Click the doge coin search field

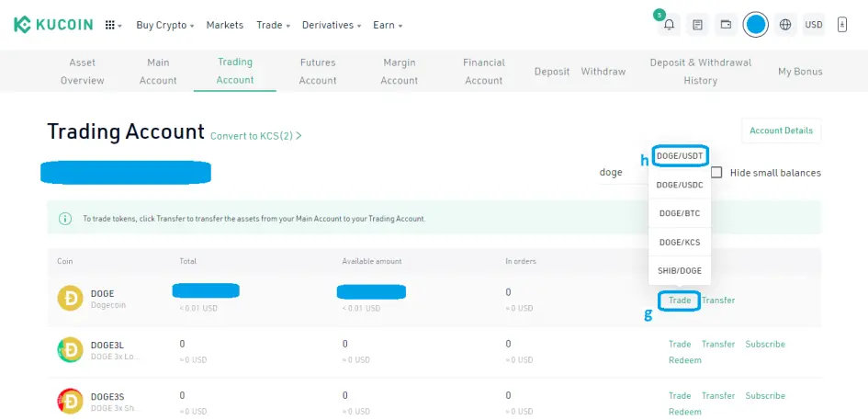coord(622,173)
